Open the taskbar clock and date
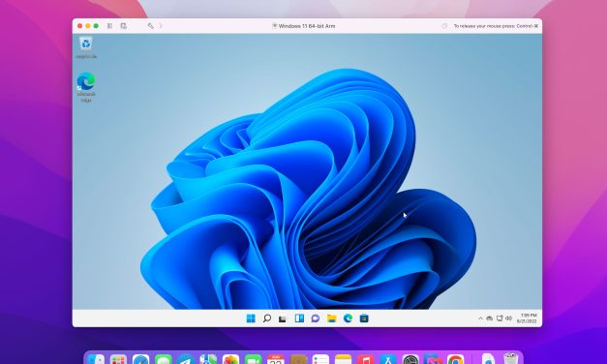Viewport: 607px width, 364px height. (x=527, y=318)
